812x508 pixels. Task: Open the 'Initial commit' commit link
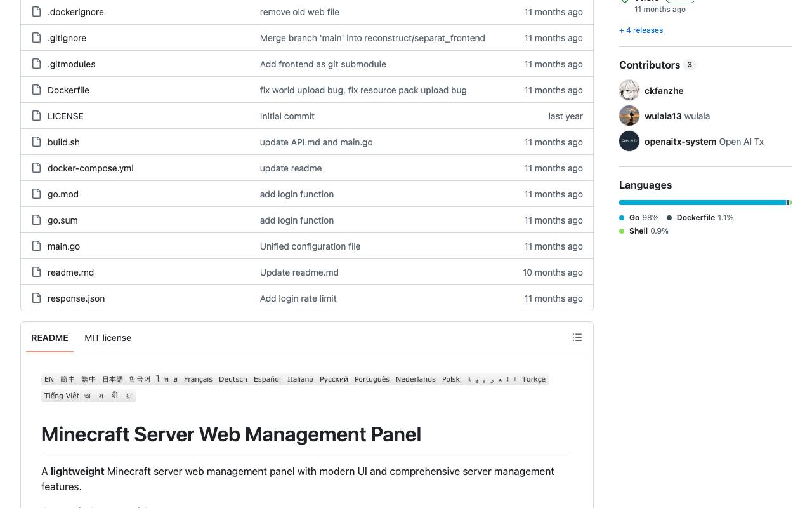(287, 116)
